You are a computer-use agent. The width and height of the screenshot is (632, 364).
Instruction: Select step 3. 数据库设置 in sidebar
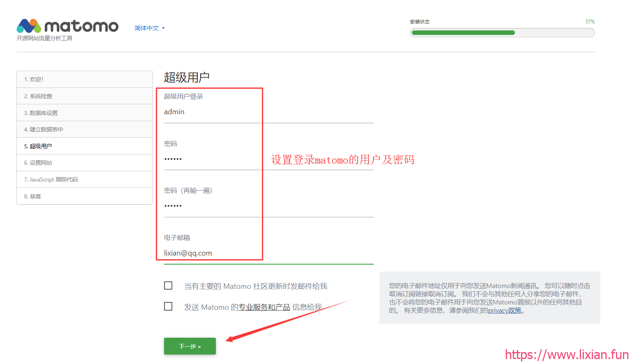click(85, 113)
